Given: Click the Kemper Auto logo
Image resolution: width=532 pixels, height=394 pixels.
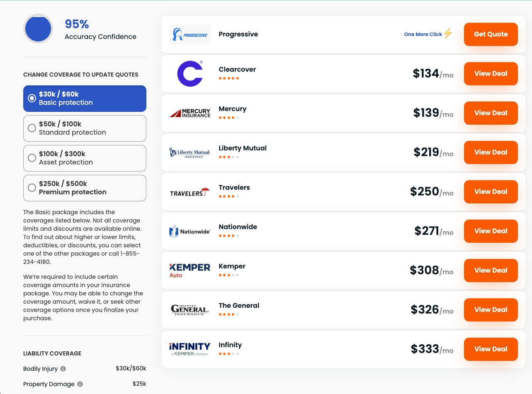Looking at the screenshot, I should coord(190,270).
